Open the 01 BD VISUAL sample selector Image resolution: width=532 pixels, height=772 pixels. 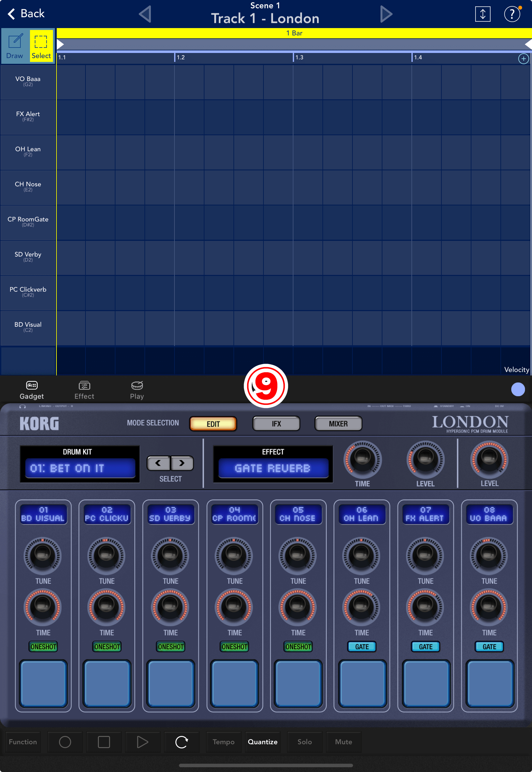tap(43, 514)
